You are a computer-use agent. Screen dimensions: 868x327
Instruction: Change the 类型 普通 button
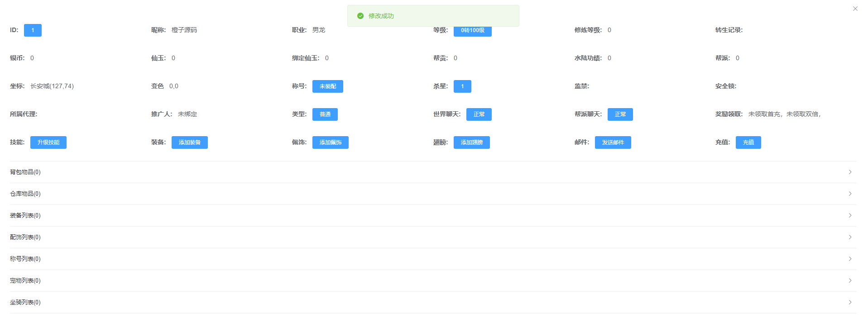[325, 114]
